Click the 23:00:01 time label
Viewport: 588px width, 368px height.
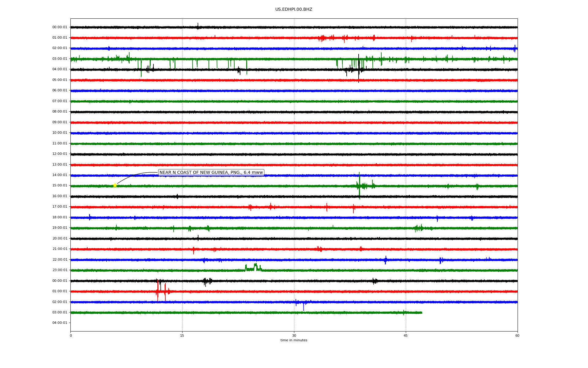pyautogui.click(x=60, y=270)
